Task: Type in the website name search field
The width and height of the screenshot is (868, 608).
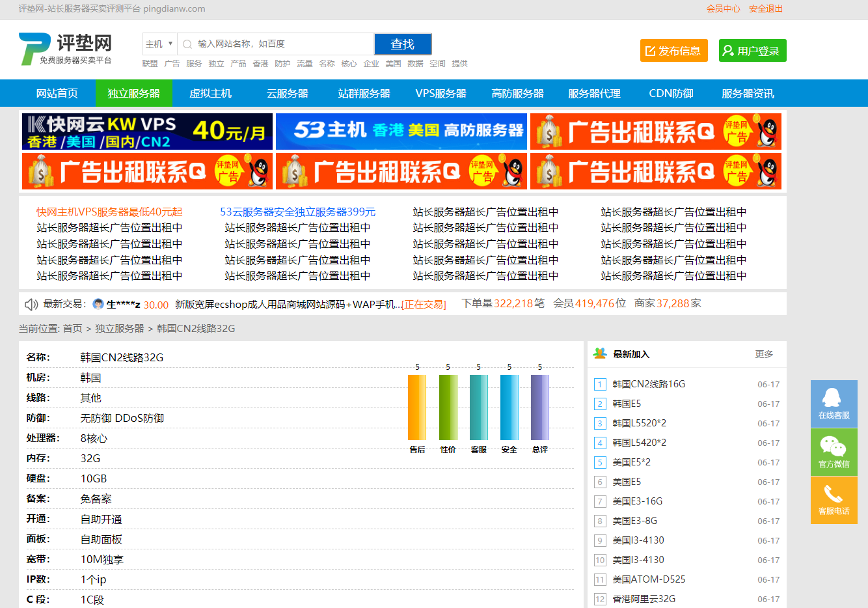Action: click(x=283, y=44)
